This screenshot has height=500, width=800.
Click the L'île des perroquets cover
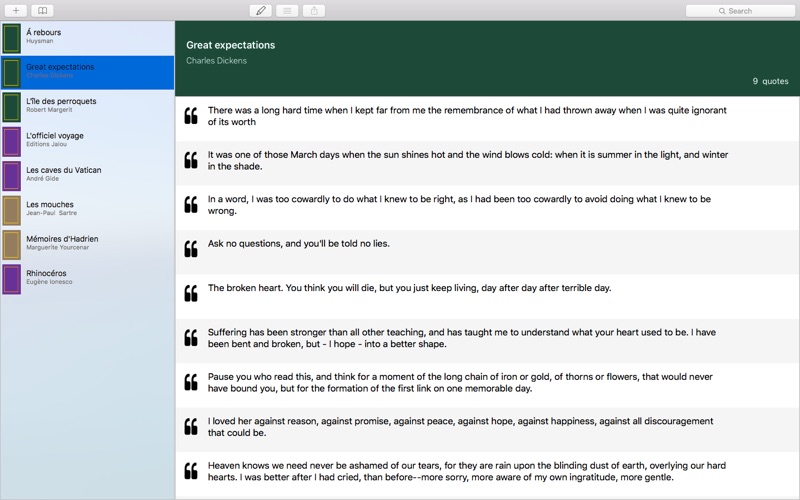pyautogui.click(x=11, y=107)
